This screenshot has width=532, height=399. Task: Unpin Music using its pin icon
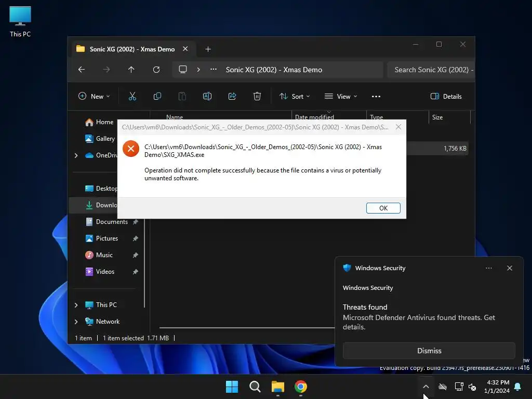136,255
